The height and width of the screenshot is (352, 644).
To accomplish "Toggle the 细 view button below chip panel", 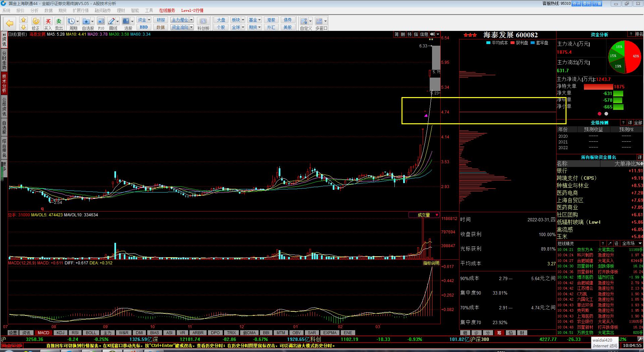I will tap(465, 333).
